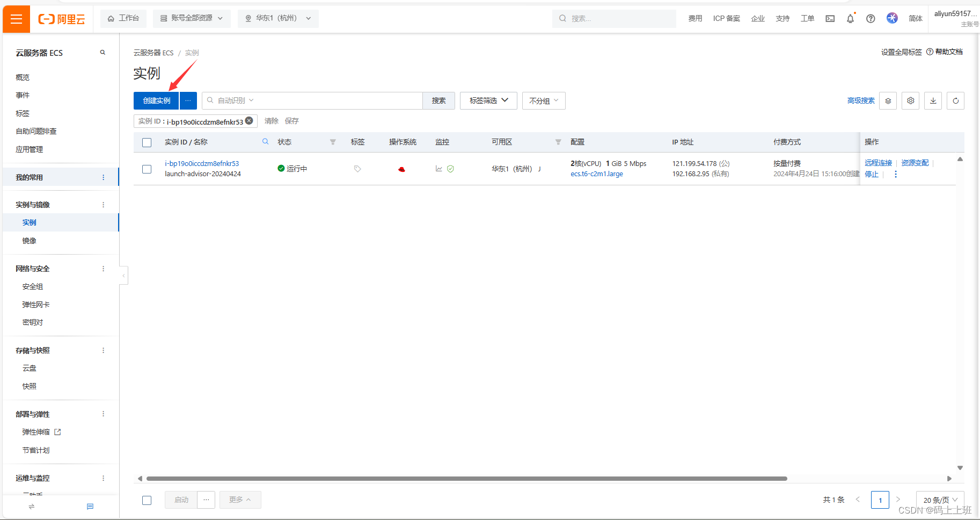Open 高级搜索 link
This screenshot has width=980, height=520.
tap(861, 101)
